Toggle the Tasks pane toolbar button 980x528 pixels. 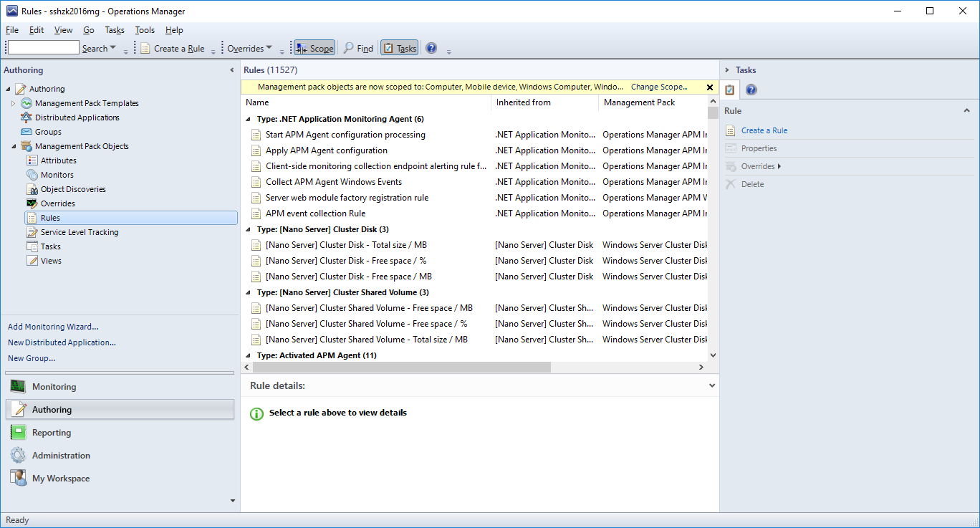pyautogui.click(x=399, y=48)
